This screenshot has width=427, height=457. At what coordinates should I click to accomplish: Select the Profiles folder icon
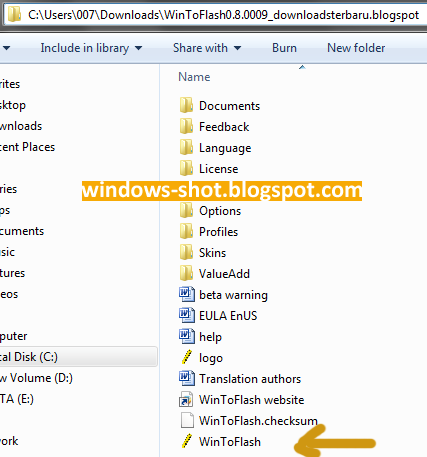pyautogui.click(x=186, y=231)
